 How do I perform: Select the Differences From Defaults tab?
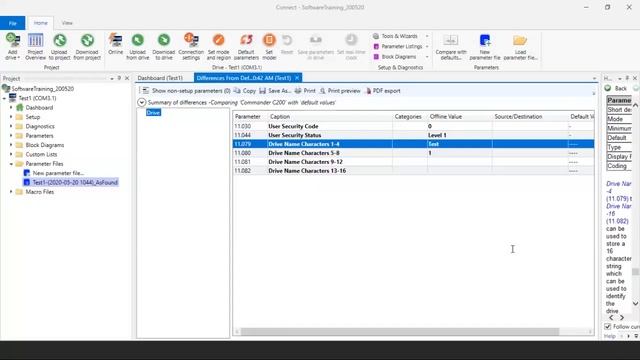click(244, 78)
